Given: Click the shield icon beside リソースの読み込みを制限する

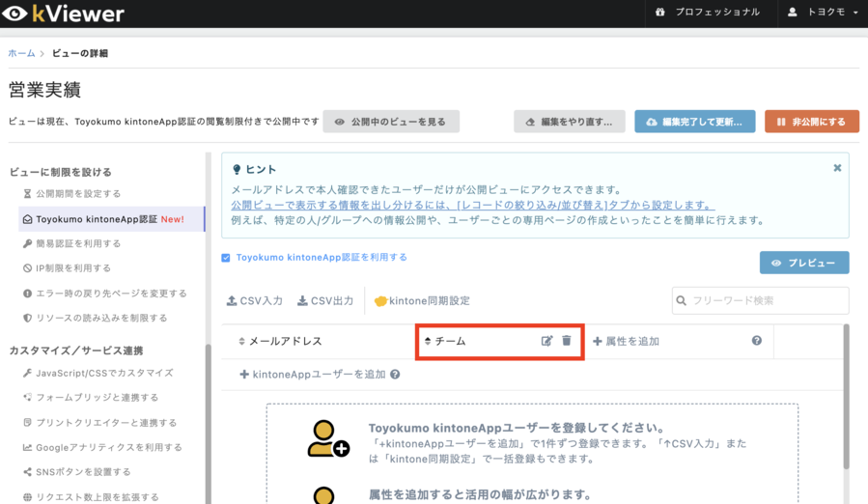Looking at the screenshot, I should click(27, 318).
